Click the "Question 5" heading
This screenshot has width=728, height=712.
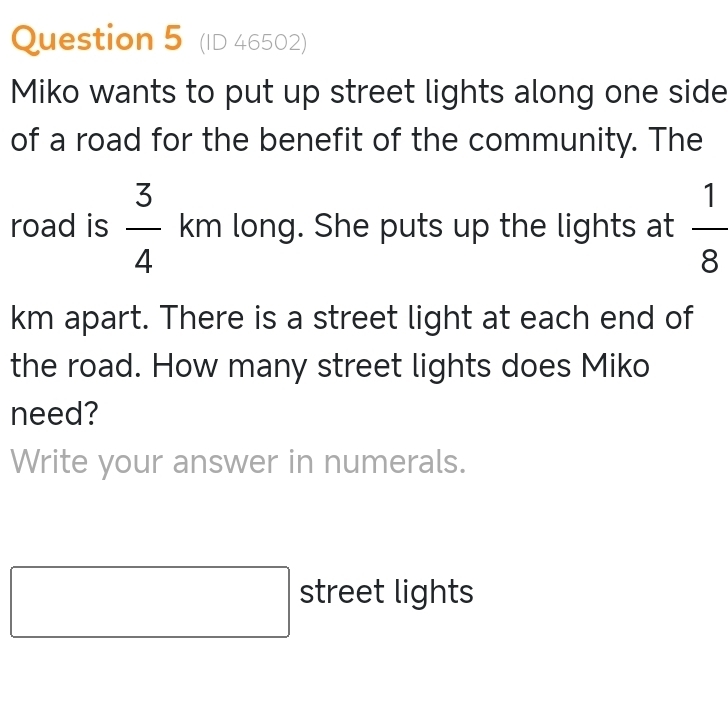(x=97, y=39)
